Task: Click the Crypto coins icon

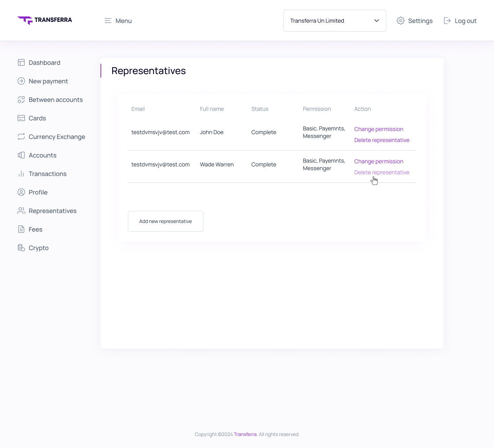Action: pos(21,248)
